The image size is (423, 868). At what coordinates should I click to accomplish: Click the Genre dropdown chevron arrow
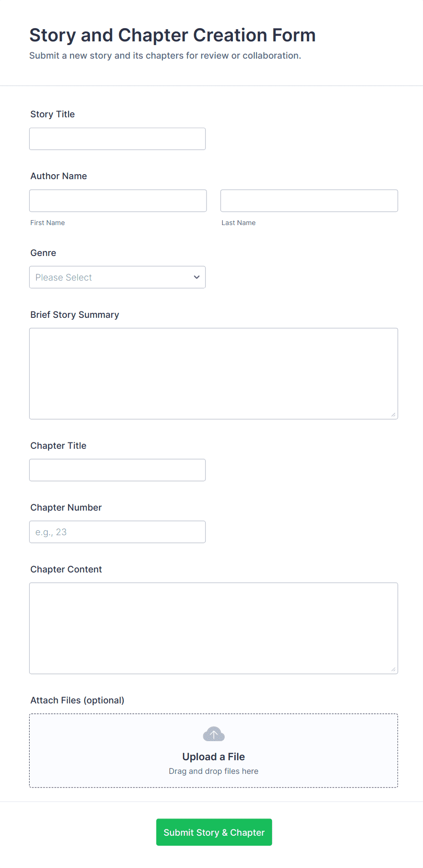pyautogui.click(x=196, y=277)
